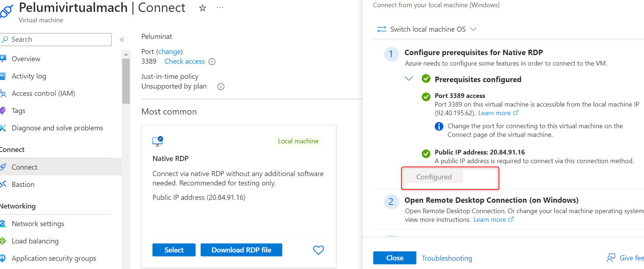This screenshot has width=644, height=269.
Task: Open Activity log in the sidebar
Action: (x=29, y=76)
